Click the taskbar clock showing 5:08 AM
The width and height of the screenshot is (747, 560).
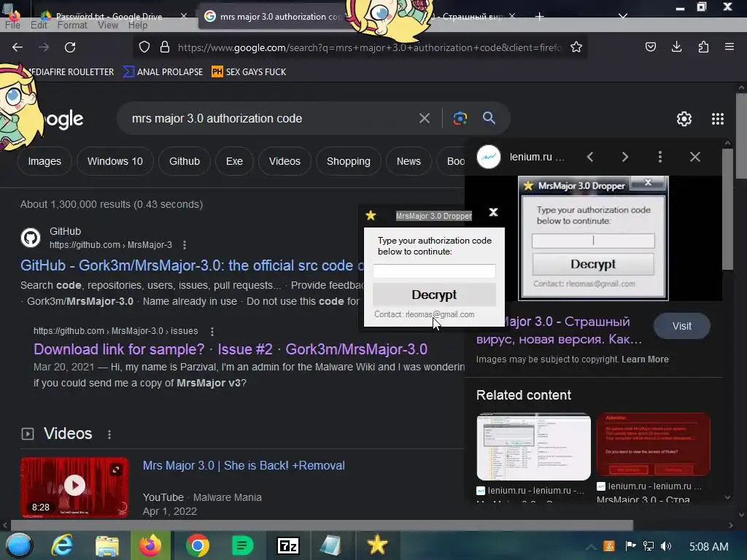[x=709, y=547]
